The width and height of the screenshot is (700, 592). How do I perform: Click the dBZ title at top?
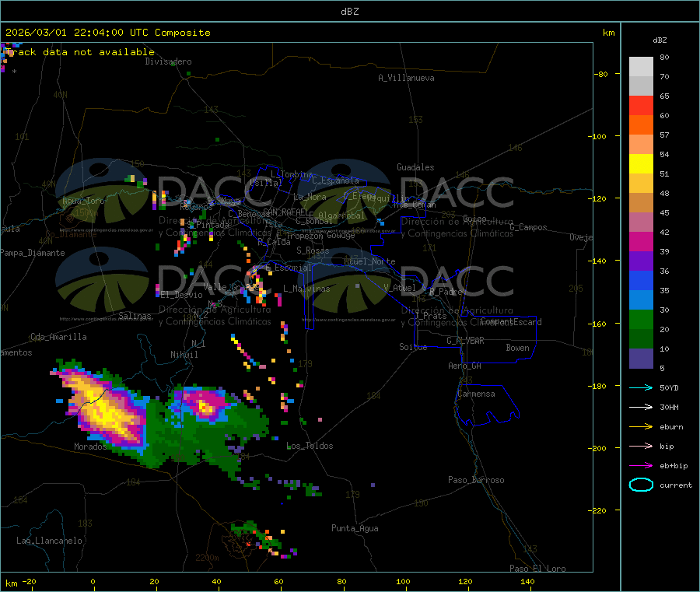click(x=349, y=11)
